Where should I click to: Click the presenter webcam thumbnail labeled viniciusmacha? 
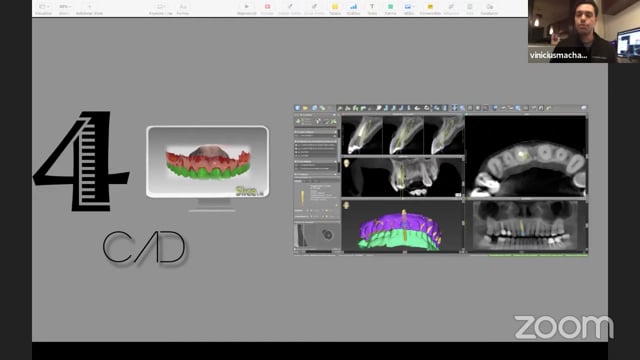click(584, 31)
